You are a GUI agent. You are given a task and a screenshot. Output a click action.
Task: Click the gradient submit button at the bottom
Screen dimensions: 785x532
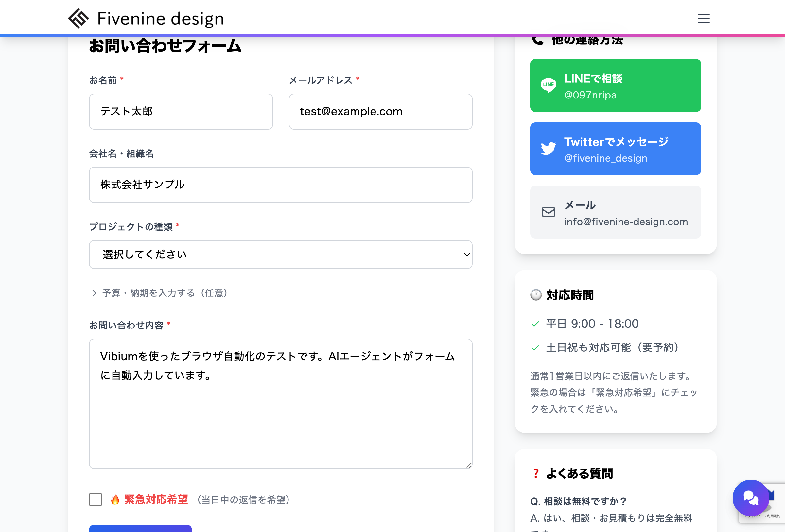(x=140, y=530)
